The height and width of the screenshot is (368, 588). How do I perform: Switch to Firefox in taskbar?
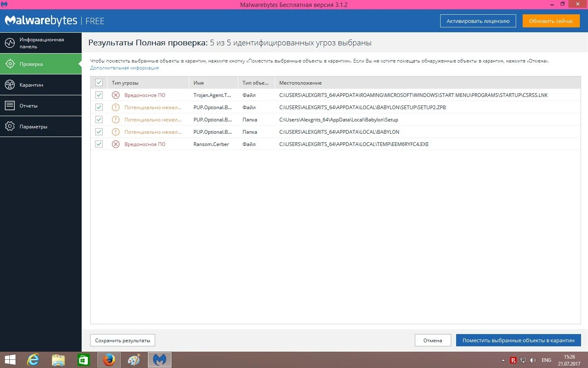(x=109, y=360)
